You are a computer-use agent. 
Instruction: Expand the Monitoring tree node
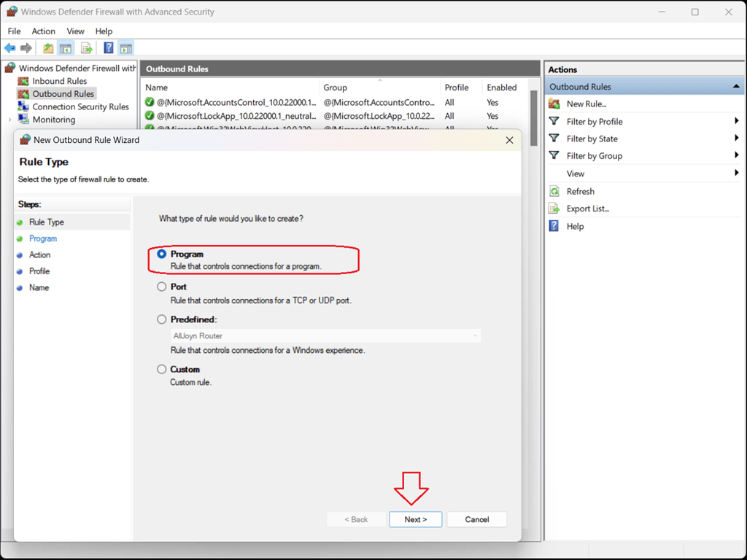click(x=9, y=120)
